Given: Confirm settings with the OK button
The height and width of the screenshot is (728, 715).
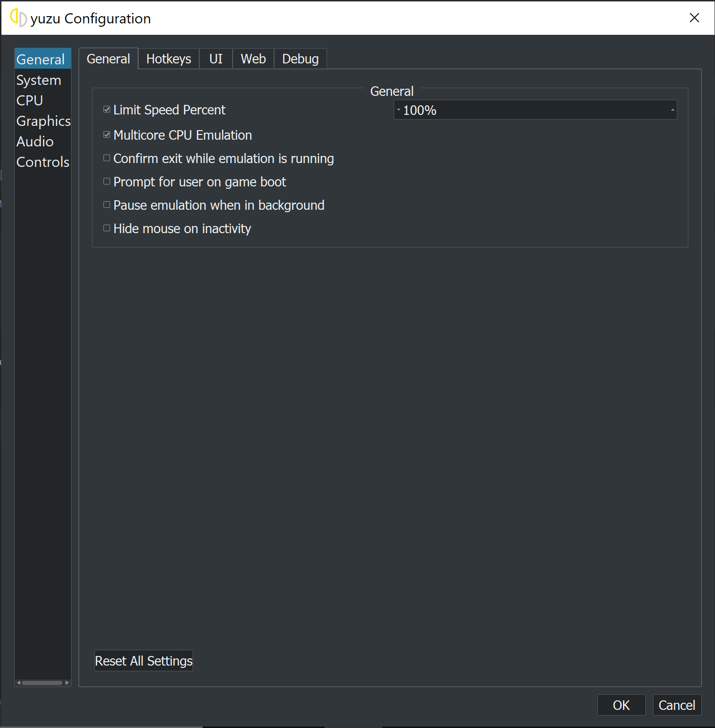Looking at the screenshot, I should [x=621, y=705].
